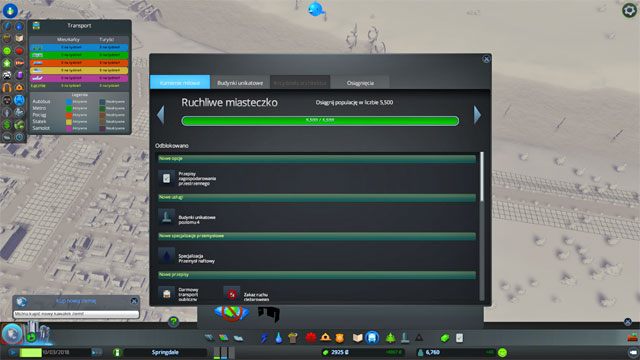Open the unique buildings monument menu
640x360 pixels.
pyautogui.click(x=405, y=338)
